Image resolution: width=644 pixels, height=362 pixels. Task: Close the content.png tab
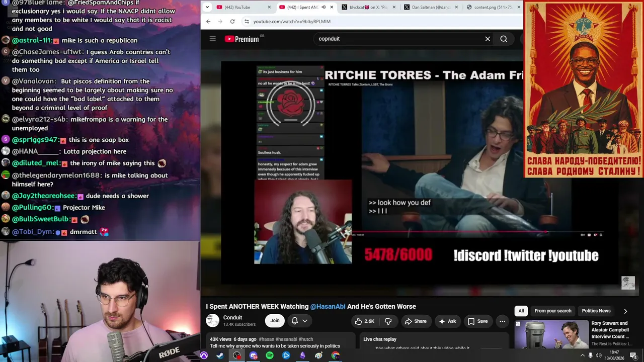tap(519, 7)
